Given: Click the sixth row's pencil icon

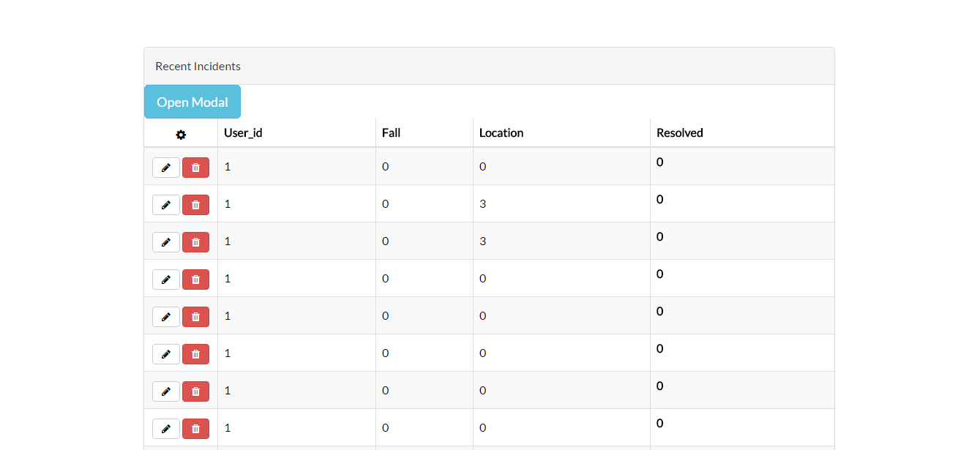Looking at the screenshot, I should point(166,354).
